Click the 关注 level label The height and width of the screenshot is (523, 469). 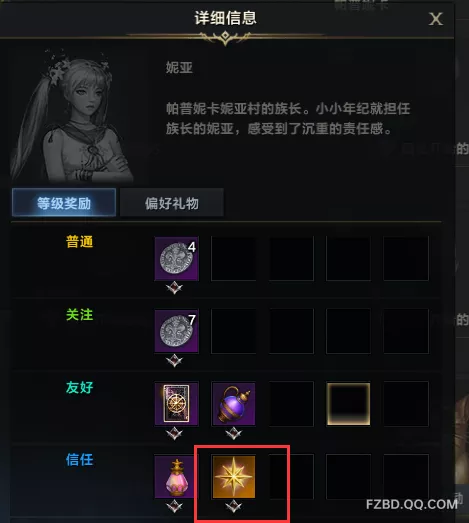coord(79,315)
